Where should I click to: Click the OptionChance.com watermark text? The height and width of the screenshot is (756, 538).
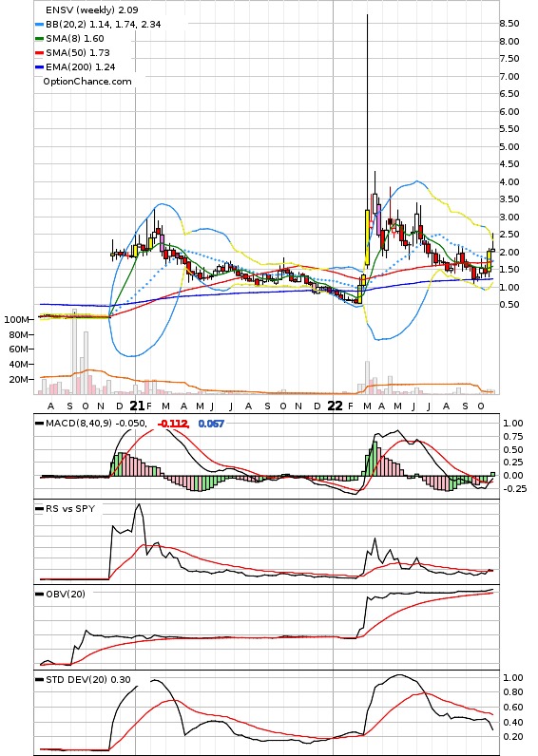pos(87,82)
